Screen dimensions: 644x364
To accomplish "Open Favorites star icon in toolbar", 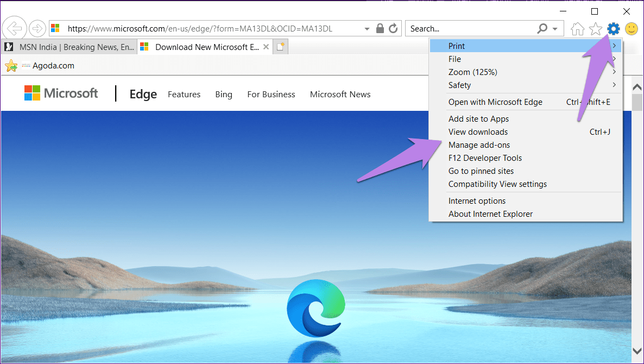I will (596, 29).
